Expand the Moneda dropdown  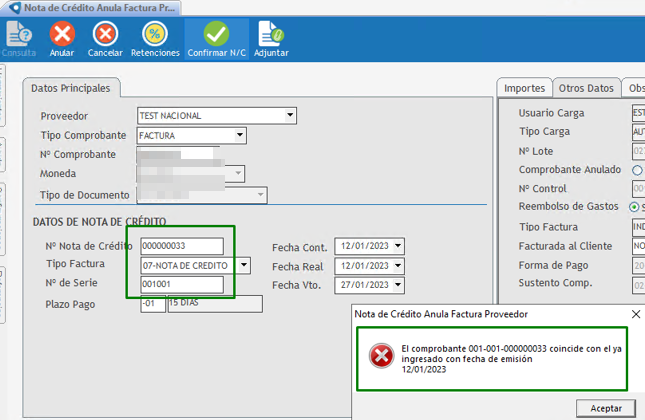[238, 173]
